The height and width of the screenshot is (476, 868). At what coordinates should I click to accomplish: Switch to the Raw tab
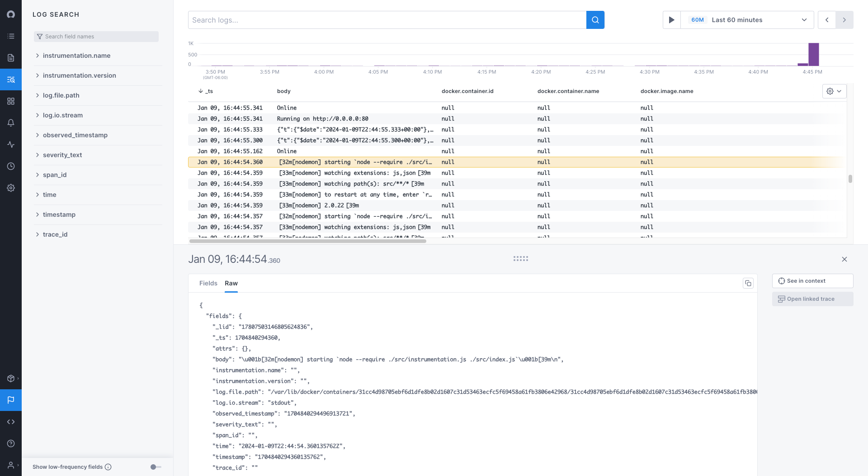tap(231, 283)
